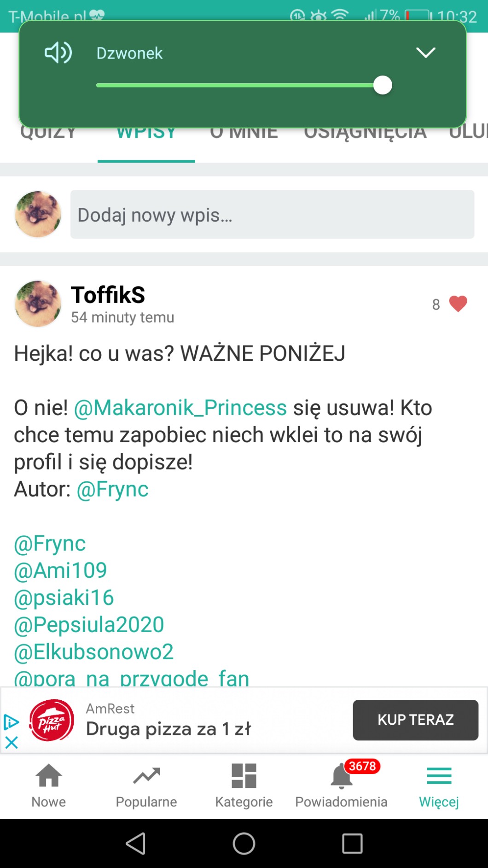The width and height of the screenshot is (488, 868).
Task: Close the Pizza Hut ad
Action: coord(11,742)
